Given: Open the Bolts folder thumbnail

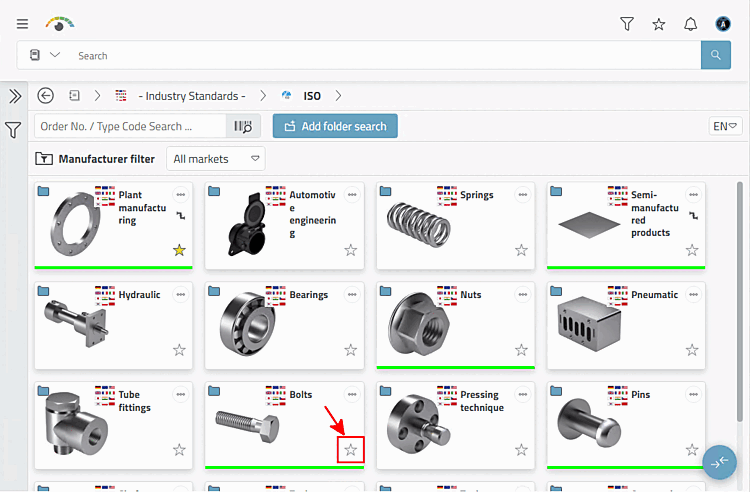Looking at the screenshot, I should tap(247, 426).
